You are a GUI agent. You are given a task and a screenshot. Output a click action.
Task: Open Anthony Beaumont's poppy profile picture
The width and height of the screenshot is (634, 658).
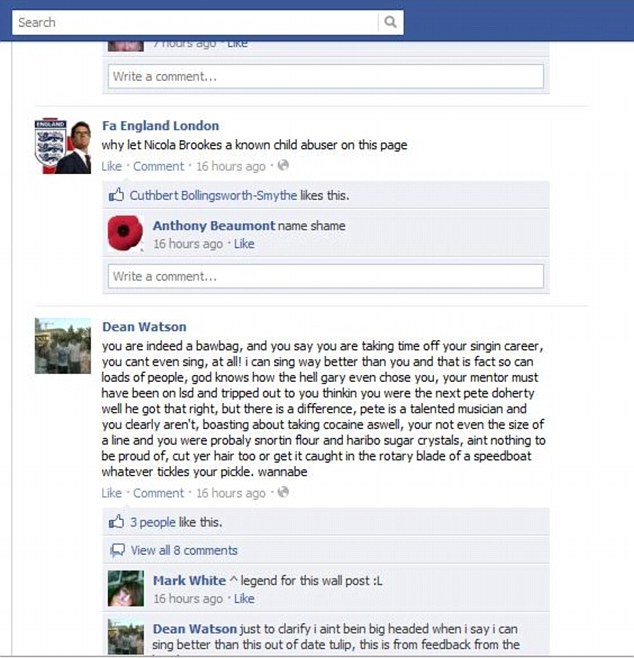point(125,233)
